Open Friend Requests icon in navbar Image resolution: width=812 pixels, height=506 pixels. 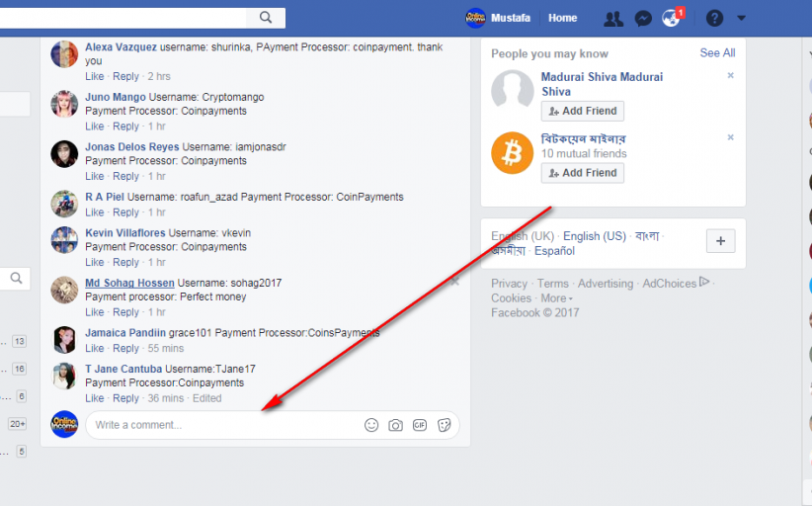coord(613,18)
